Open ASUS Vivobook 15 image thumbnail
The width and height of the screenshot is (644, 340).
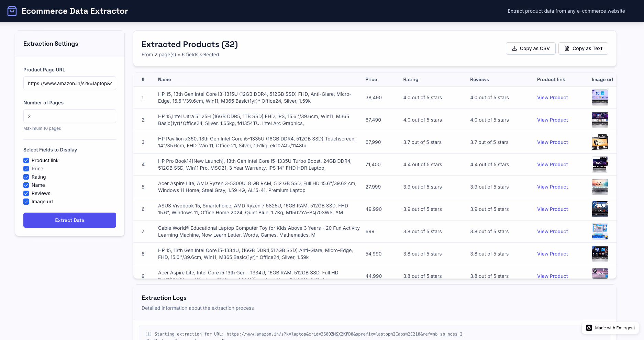pos(600,209)
